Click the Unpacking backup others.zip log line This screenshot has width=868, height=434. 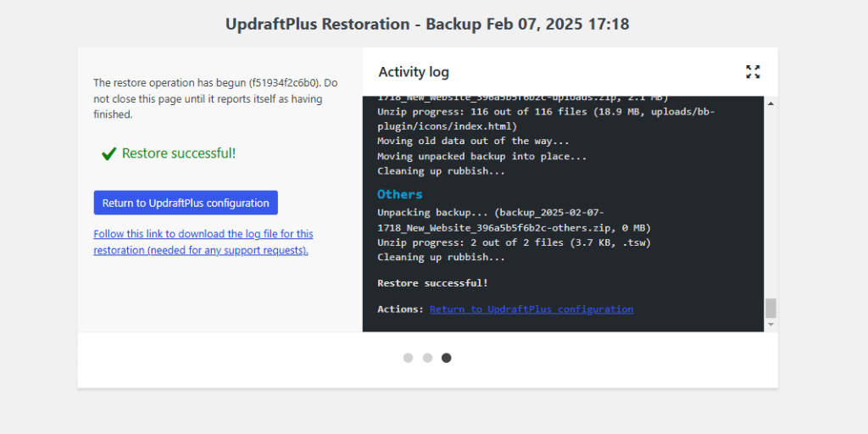(515, 220)
